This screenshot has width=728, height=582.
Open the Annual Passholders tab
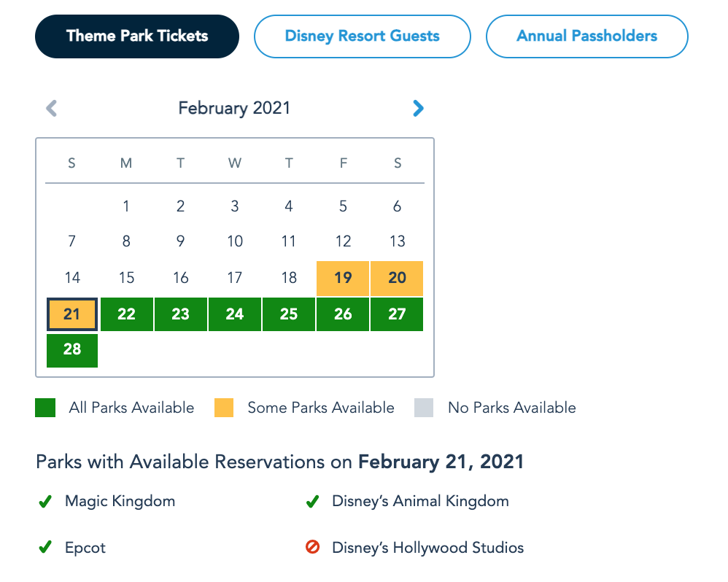click(x=586, y=36)
